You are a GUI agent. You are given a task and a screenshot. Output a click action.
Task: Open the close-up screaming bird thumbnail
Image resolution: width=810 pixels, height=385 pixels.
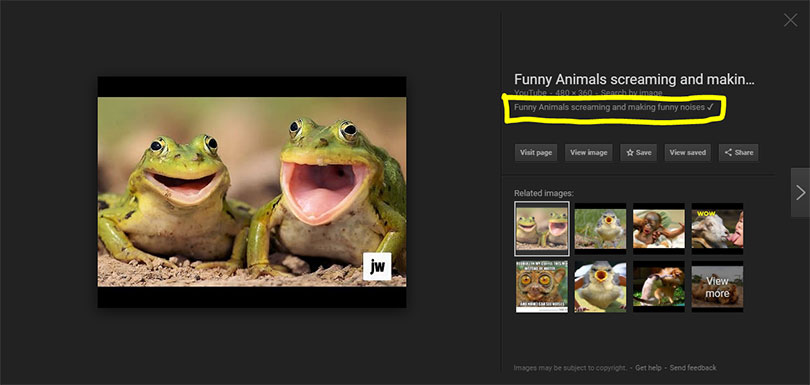600,286
